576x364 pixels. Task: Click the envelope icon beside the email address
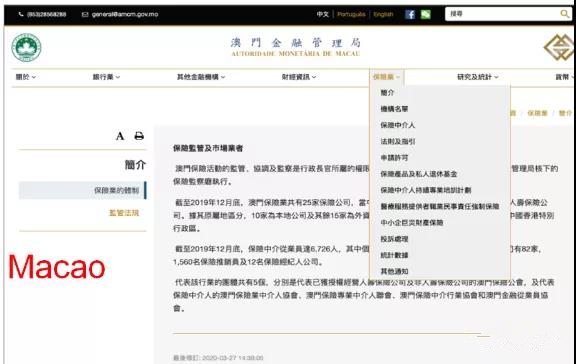(85, 14)
